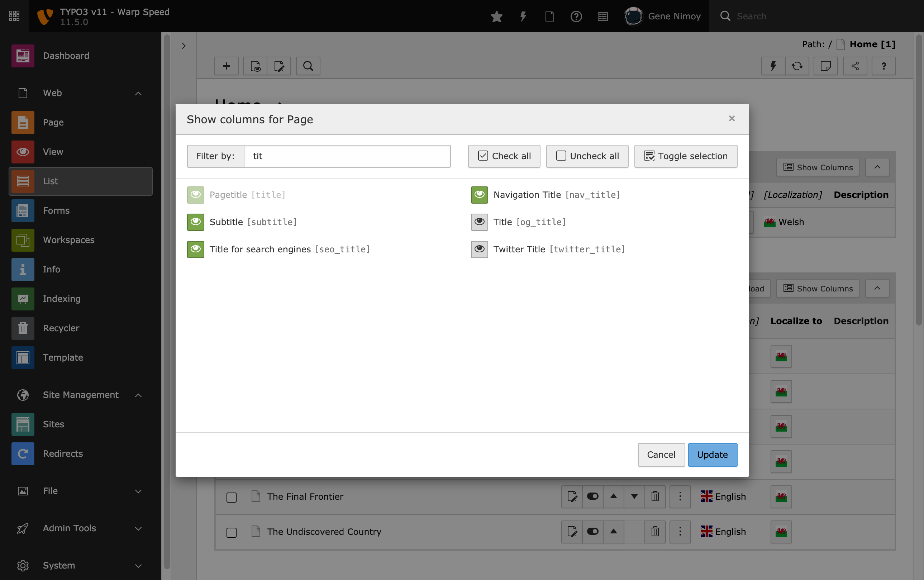Click the Sites management icon
924x580 pixels.
22,424
